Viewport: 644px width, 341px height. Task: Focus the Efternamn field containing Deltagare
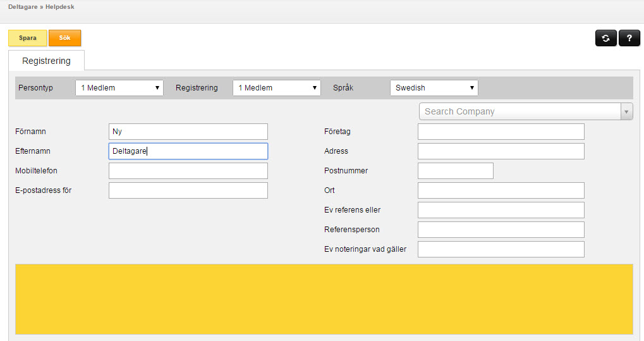tap(188, 151)
